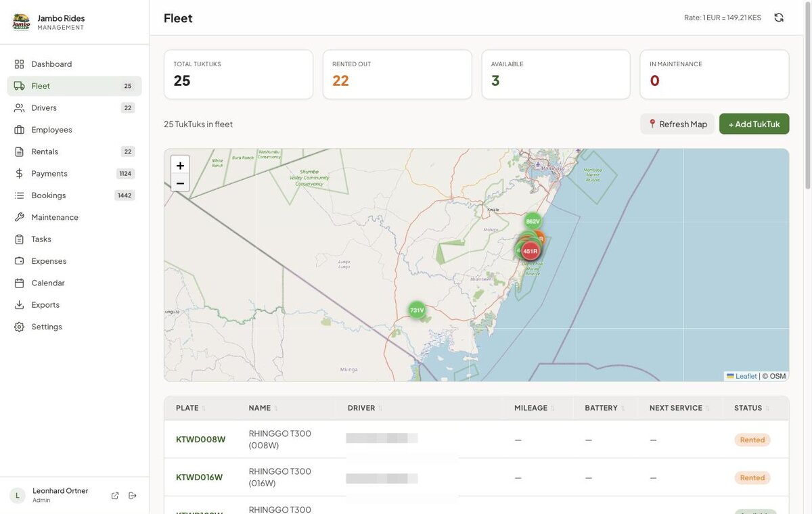Sort table by Name column

263,408
